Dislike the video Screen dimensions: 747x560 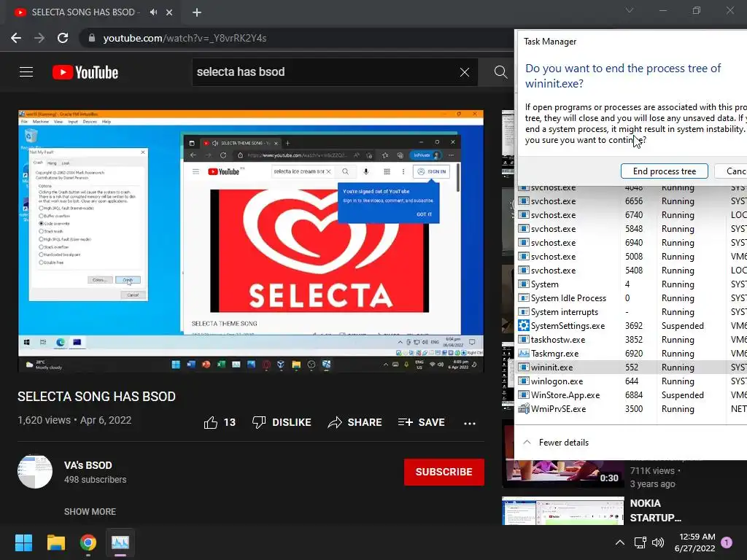tap(282, 422)
